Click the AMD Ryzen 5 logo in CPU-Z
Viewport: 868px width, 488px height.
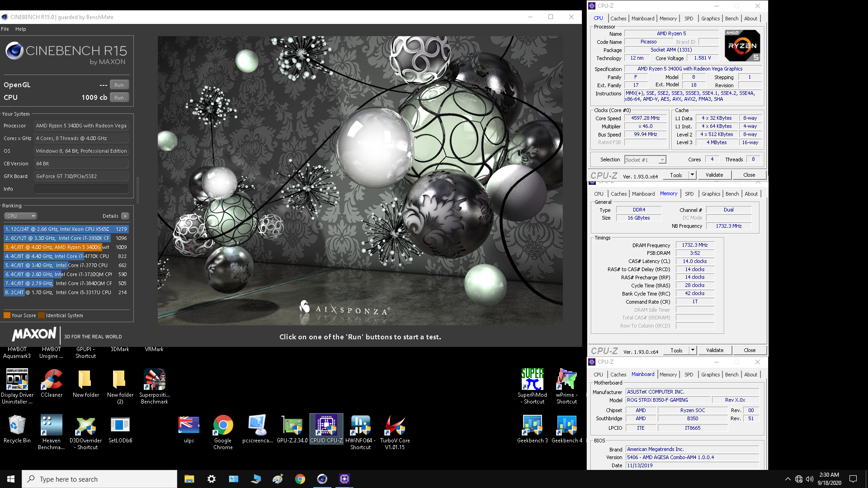[742, 46]
